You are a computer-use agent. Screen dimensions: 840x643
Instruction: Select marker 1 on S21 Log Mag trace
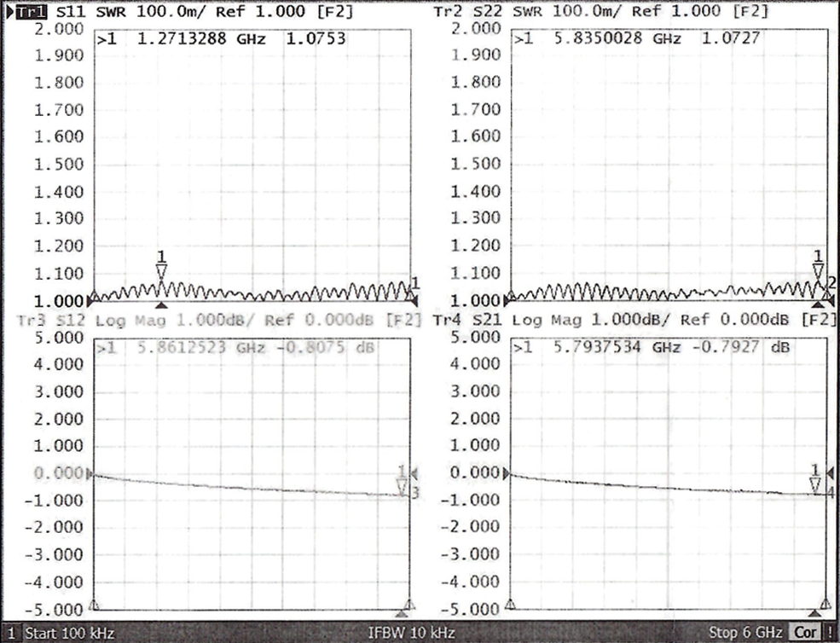[815, 485]
